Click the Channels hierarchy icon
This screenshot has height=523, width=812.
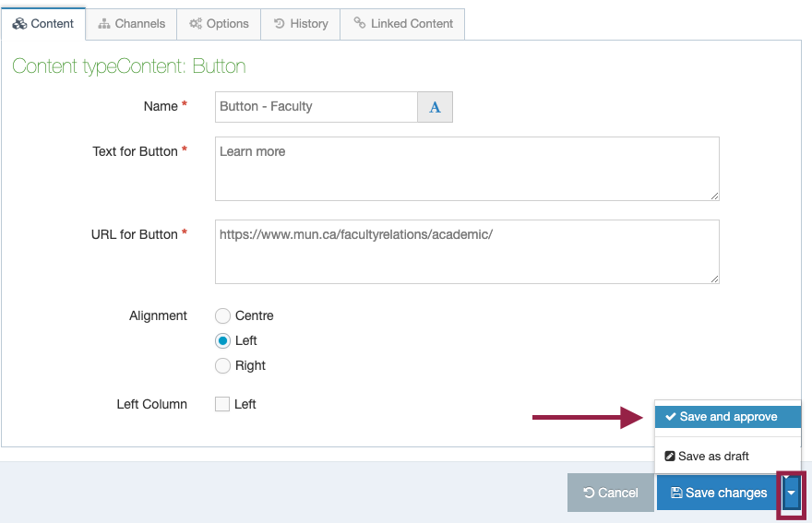104,24
